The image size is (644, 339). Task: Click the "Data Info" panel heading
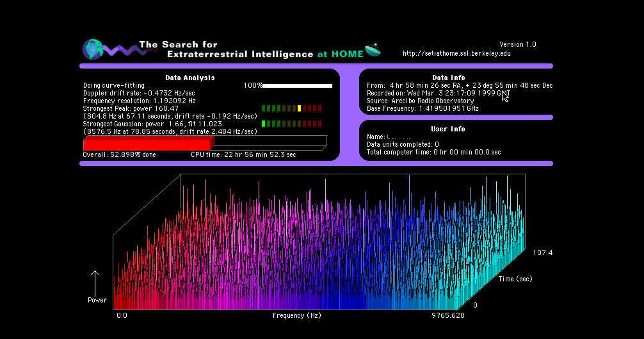[449, 78]
